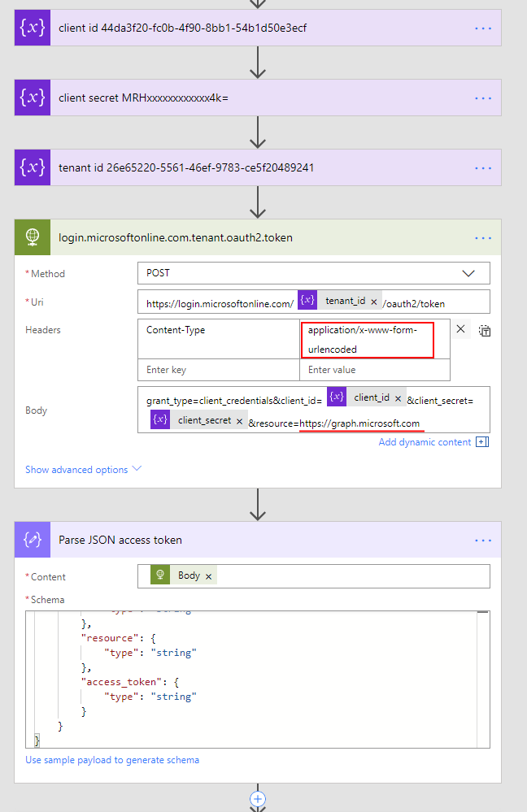Remove Body token from Content field
The image size is (527, 812).
click(209, 576)
